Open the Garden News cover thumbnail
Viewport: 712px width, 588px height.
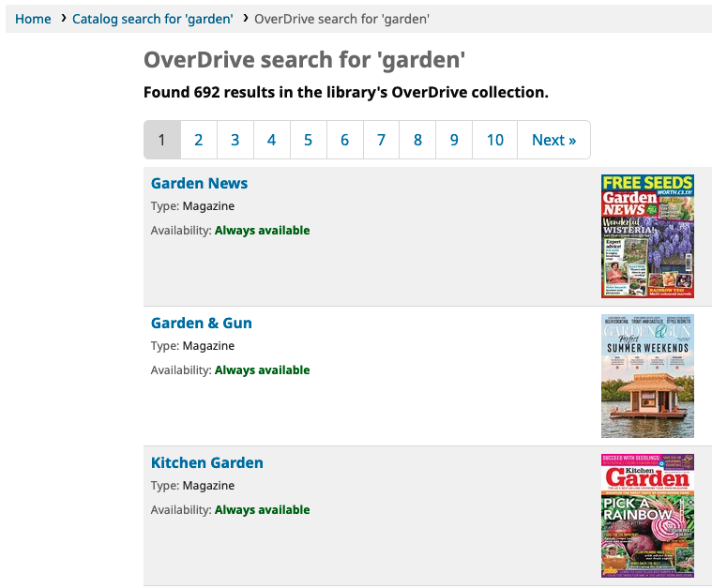click(647, 236)
